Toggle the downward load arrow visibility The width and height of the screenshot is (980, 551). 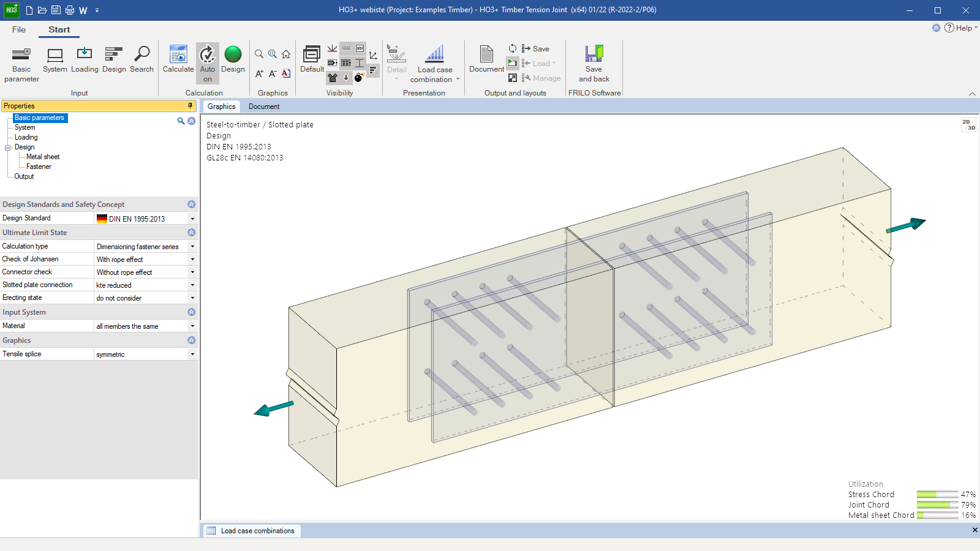346,77
